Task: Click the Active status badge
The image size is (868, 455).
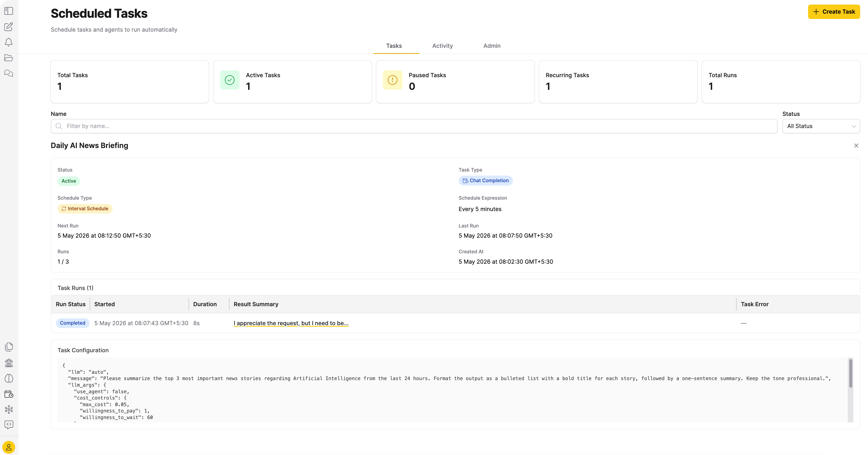Action: click(x=69, y=181)
